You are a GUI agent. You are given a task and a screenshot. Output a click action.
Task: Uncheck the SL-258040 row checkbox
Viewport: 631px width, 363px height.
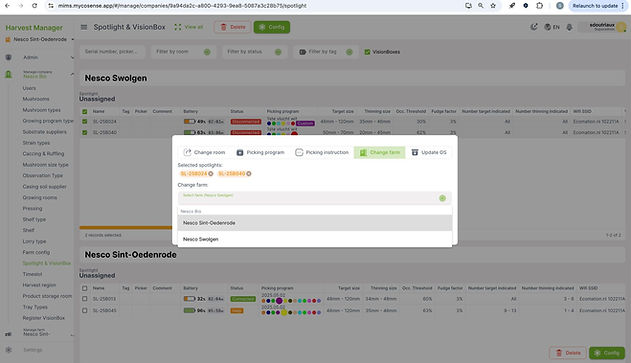85,132
